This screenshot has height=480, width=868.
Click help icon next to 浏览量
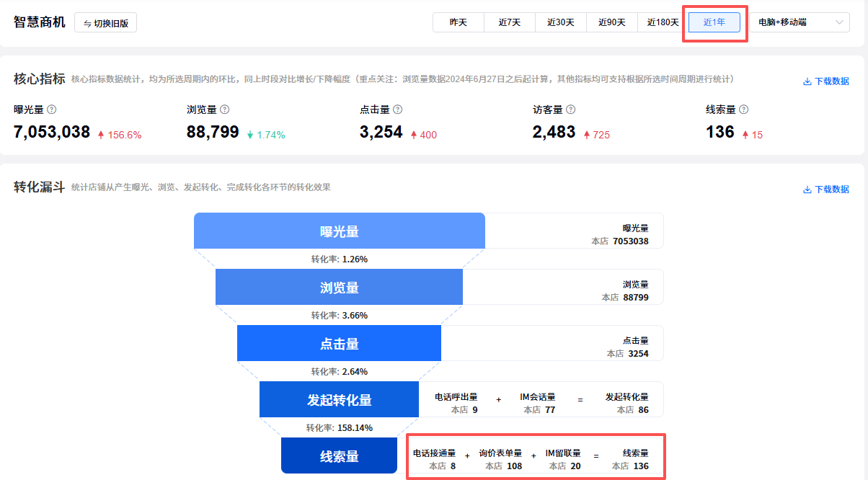[x=225, y=110]
